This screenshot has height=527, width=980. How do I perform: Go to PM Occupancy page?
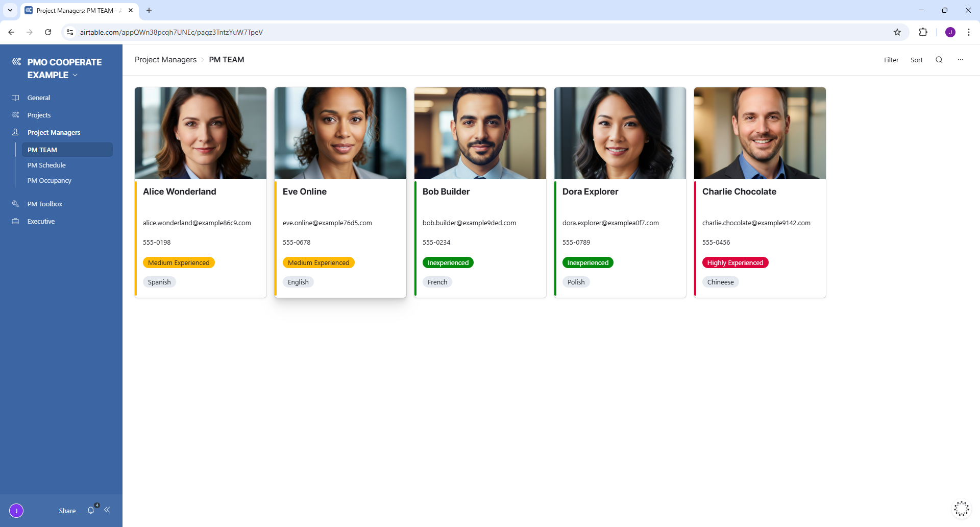click(50, 180)
